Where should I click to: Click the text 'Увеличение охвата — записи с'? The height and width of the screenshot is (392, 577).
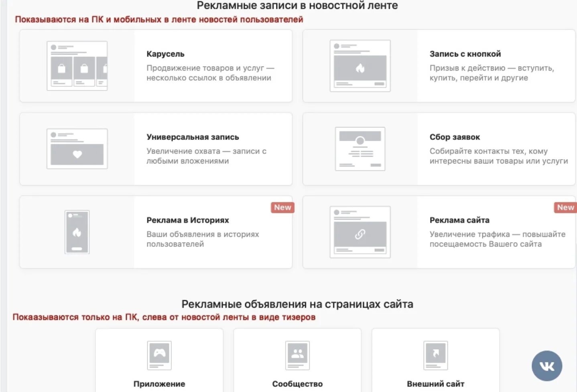[x=206, y=151]
